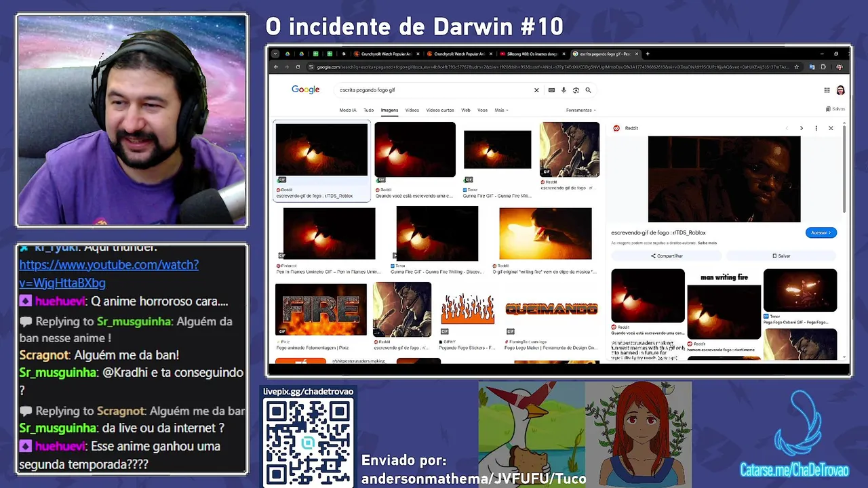Click the livepix QR code
The image size is (868, 488).
pyautogui.click(x=309, y=442)
